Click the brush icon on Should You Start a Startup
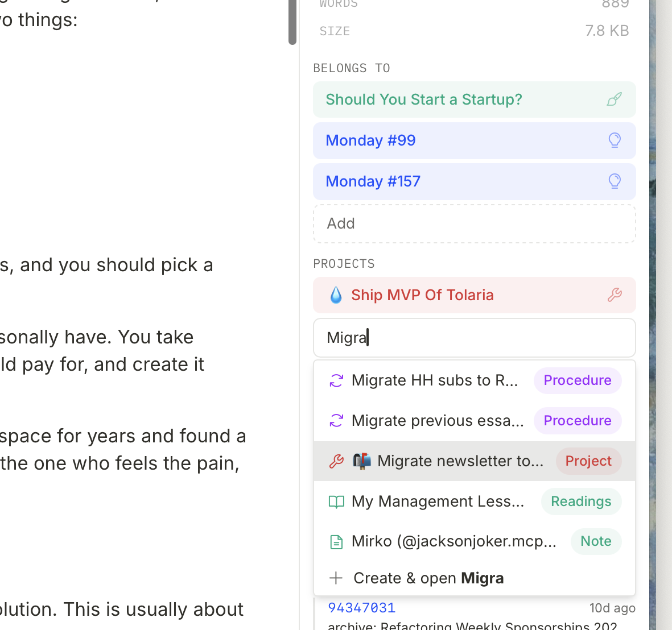This screenshot has height=630, width=672. tap(614, 100)
